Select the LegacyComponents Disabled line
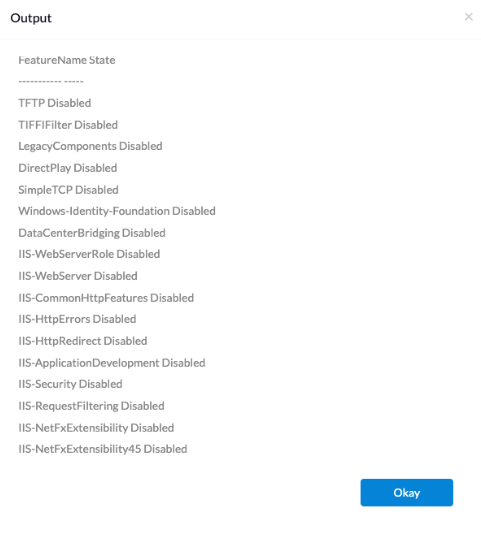 (90, 146)
